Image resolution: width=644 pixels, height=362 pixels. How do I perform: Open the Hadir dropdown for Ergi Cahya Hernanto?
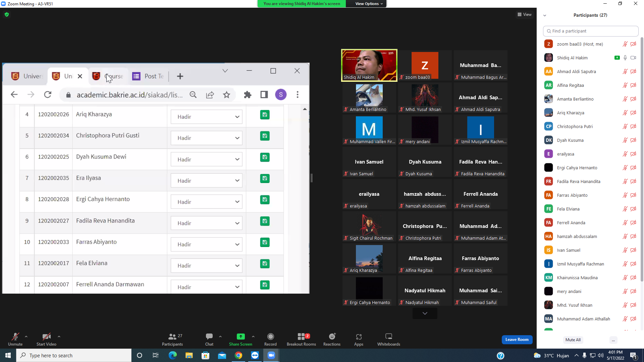[x=206, y=202]
